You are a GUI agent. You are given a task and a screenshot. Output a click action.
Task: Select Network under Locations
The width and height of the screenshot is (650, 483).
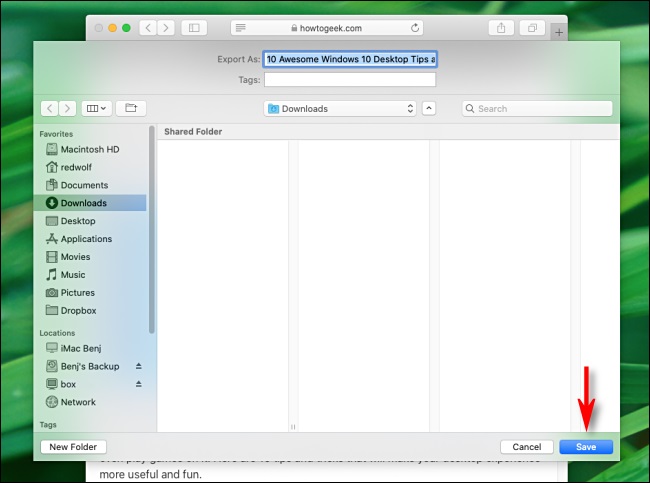point(90,402)
